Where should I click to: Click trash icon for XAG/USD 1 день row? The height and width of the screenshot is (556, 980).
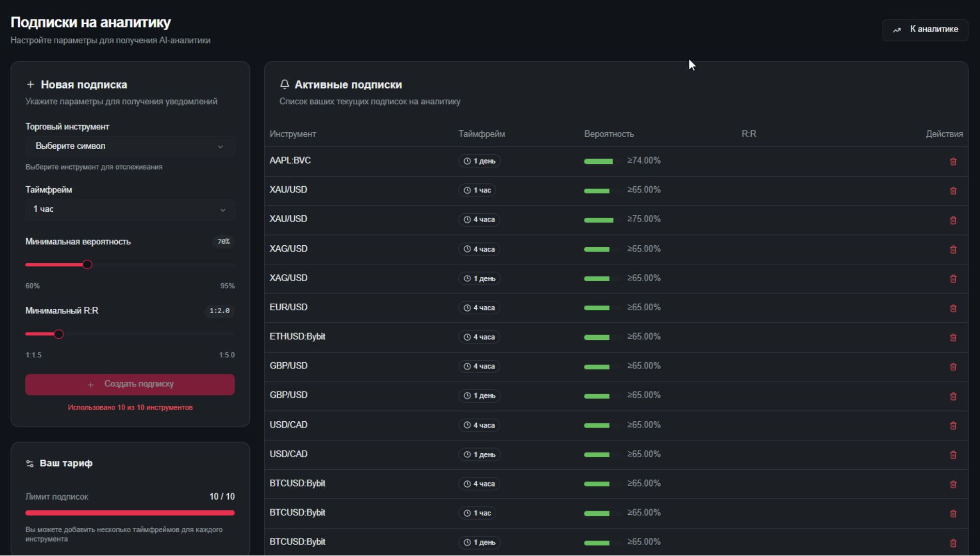pos(953,279)
